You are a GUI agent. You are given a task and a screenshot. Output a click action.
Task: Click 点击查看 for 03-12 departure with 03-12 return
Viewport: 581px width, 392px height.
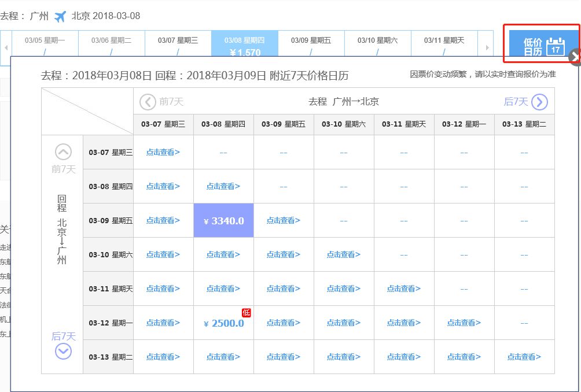(x=464, y=323)
